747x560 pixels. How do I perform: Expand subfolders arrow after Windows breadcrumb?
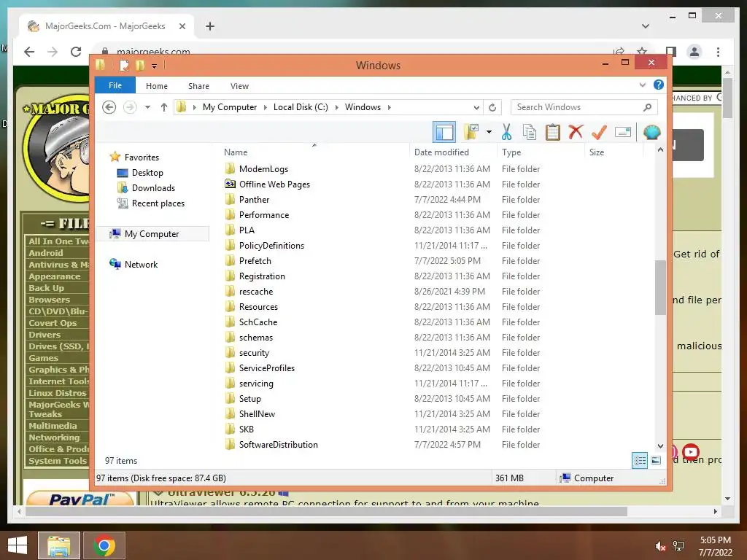(x=390, y=107)
